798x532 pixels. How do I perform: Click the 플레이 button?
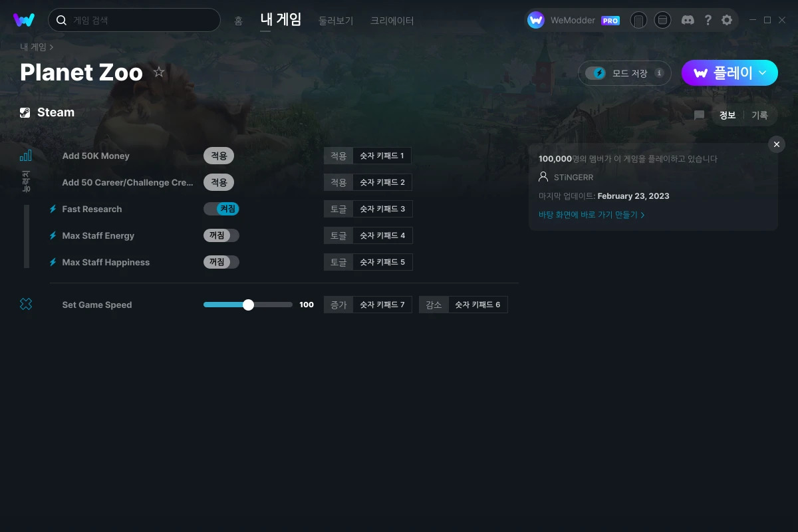(x=730, y=73)
